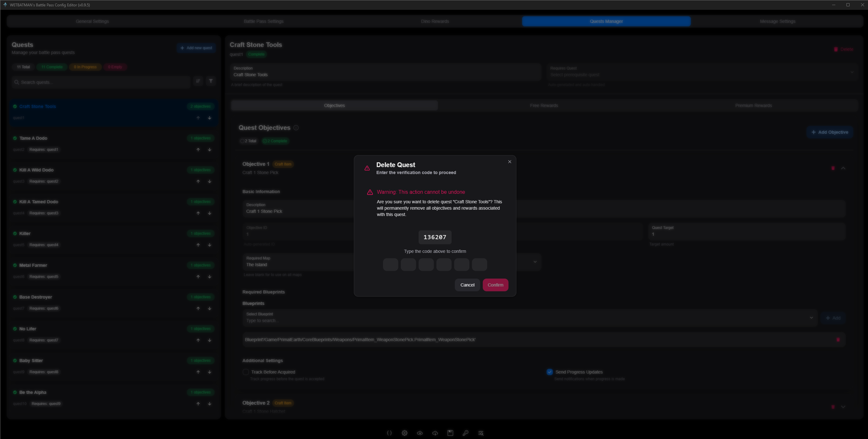Move Base Destroyer quest down
The width and height of the screenshot is (868, 439).
coord(210,308)
